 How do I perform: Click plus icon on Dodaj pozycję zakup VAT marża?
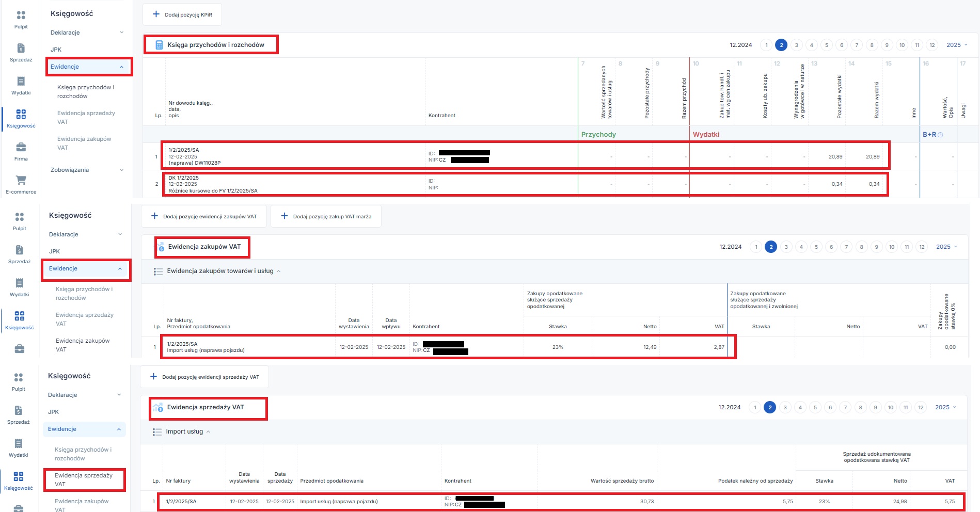click(x=284, y=216)
